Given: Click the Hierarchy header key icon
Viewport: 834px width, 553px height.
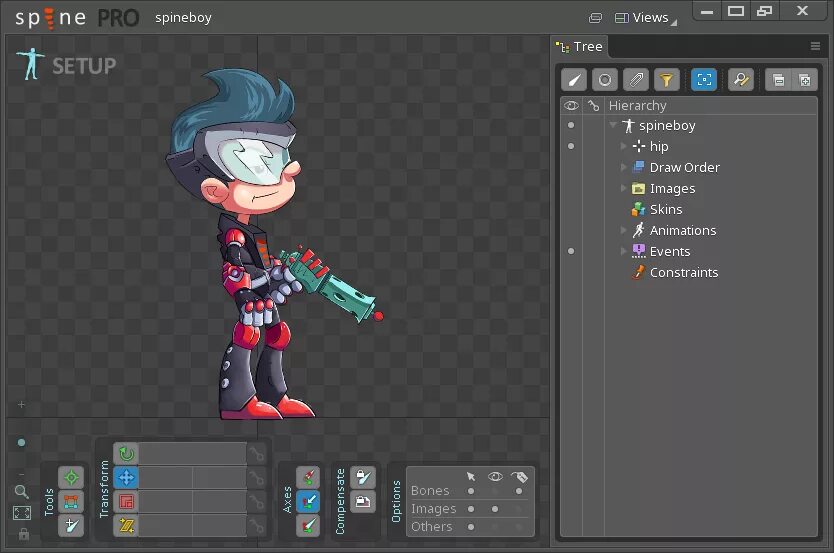Looking at the screenshot, I should pos(594,106).
